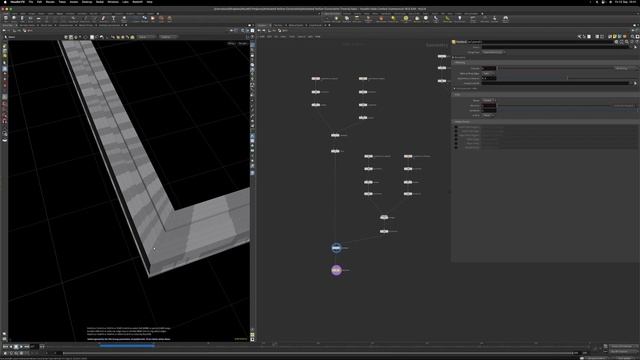Screen dimensions: 640x360
Task: Click parameter pane search icon
Action: click(x=627, y=42)
